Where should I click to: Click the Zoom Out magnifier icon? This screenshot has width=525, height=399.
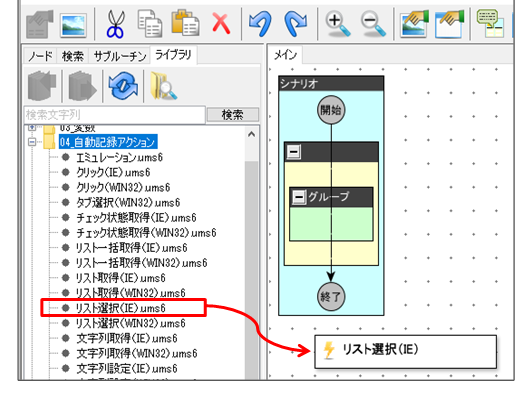click(373, 23)
